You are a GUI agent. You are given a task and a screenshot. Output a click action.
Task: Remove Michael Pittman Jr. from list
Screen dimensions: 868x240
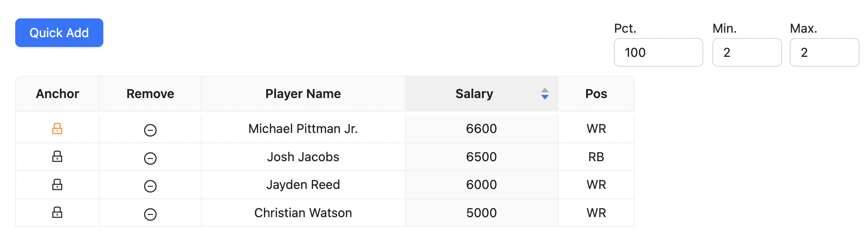tap(150, 130)
